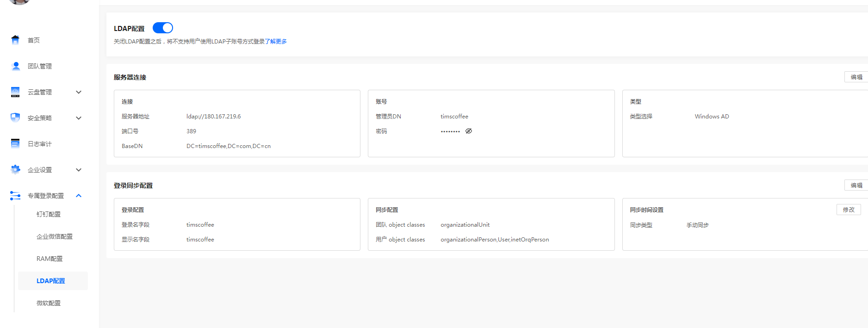Click team object class organizationalUnit

465,225
